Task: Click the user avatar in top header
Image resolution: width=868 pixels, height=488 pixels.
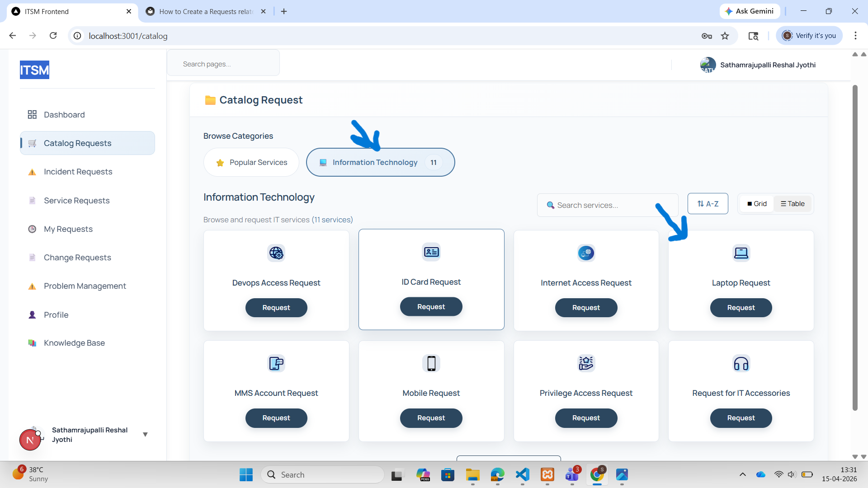Action: tap(708, 65)
